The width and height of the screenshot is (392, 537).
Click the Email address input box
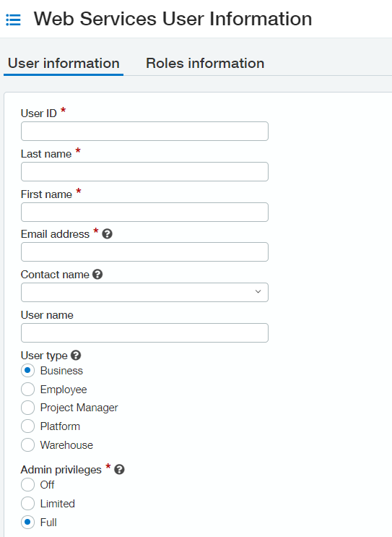(144, 252)
